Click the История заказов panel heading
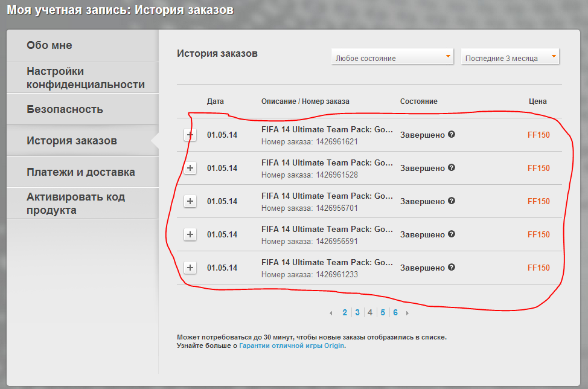This screenshot has height=389, width=588. point(217,54)
